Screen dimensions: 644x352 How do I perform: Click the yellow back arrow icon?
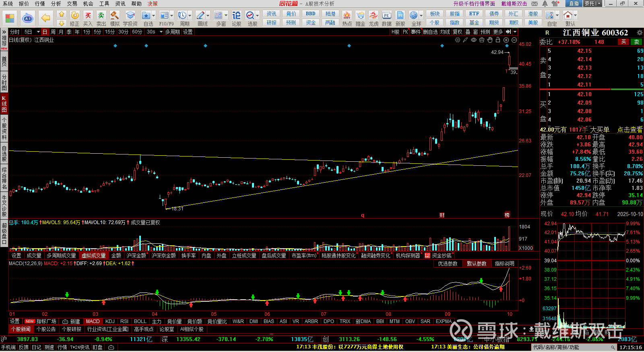[46, 18]
